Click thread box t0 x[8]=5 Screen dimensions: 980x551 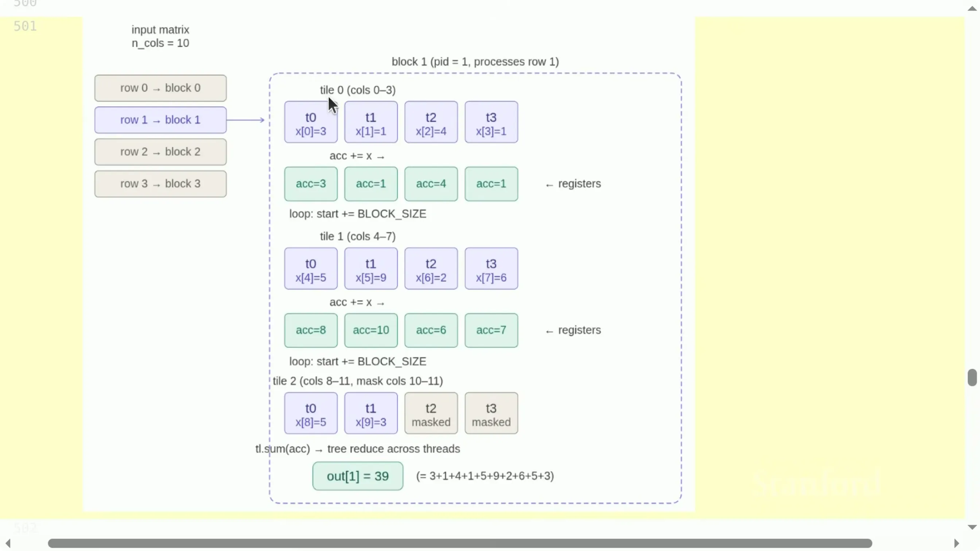tap(311, 413)
